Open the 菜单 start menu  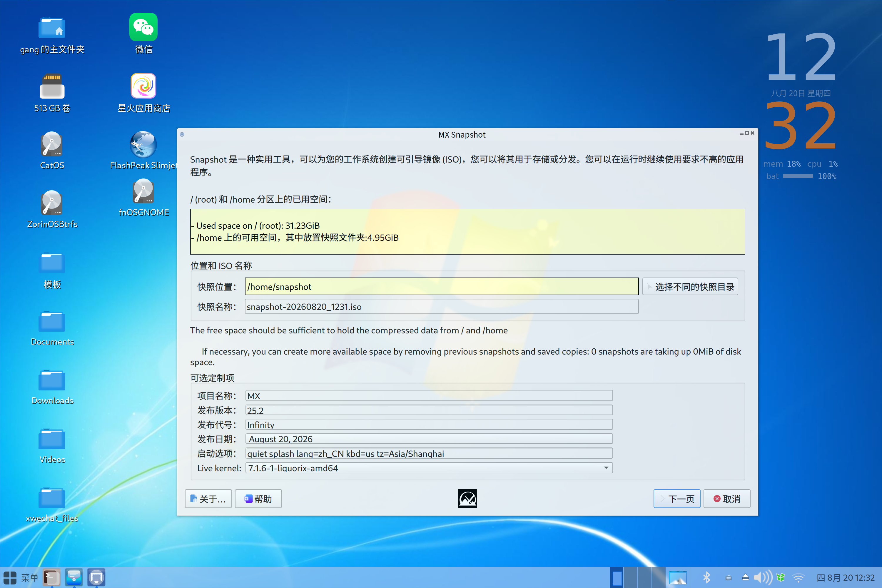(x=21, y=577)
